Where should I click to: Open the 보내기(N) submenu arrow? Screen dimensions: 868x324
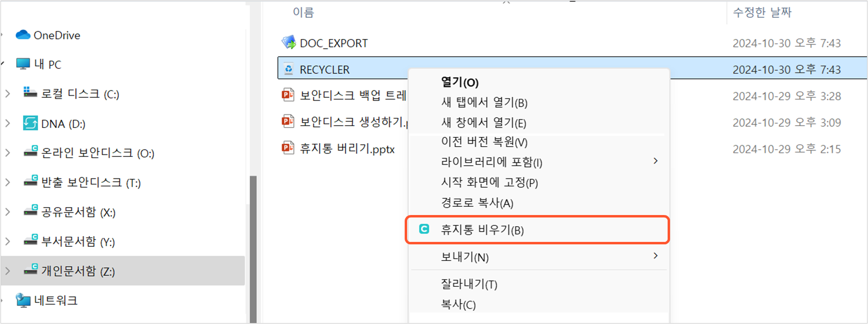(655, 256)
